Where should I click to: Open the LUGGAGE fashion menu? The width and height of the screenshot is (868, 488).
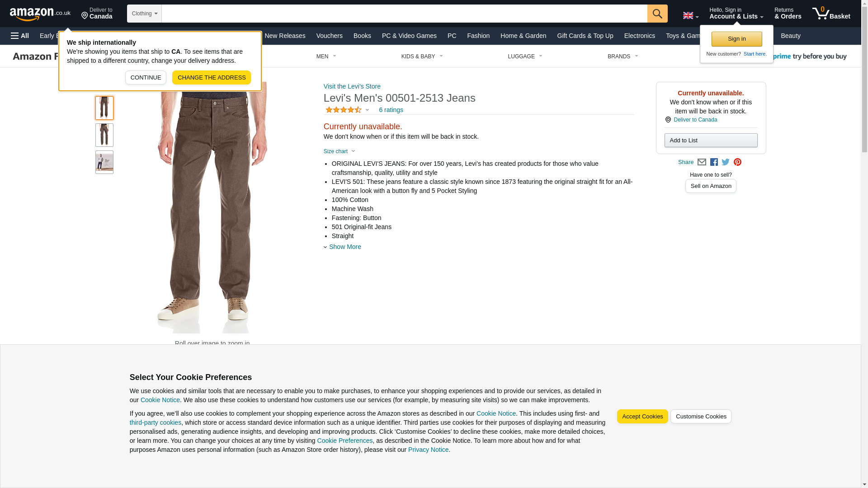[525, 56]
